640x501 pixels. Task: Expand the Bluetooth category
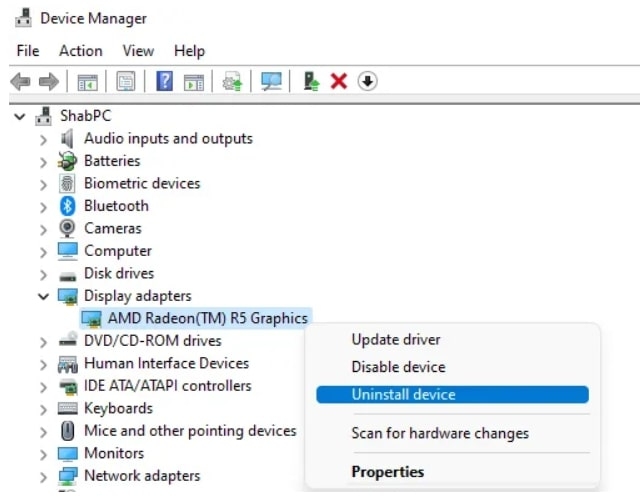click(x=43, y=207)
